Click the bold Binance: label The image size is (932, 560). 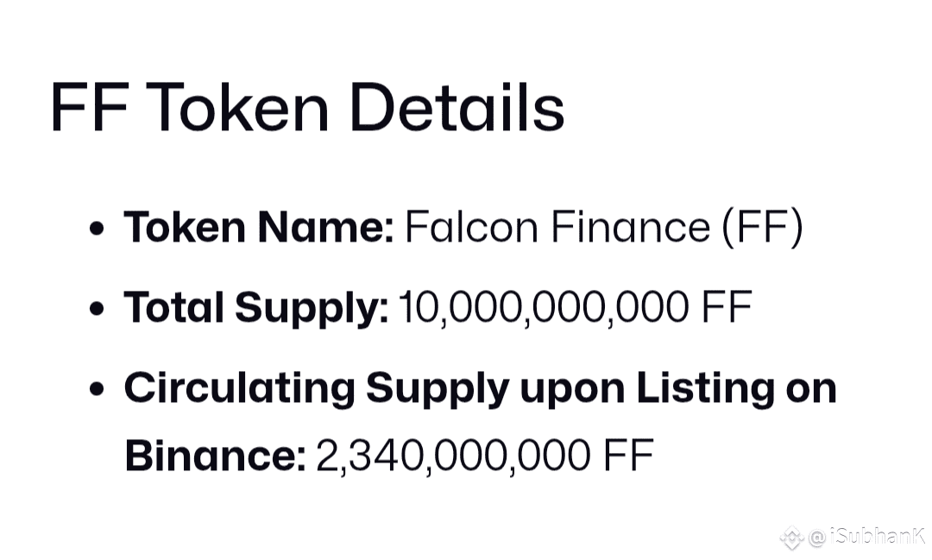[215, 456]
